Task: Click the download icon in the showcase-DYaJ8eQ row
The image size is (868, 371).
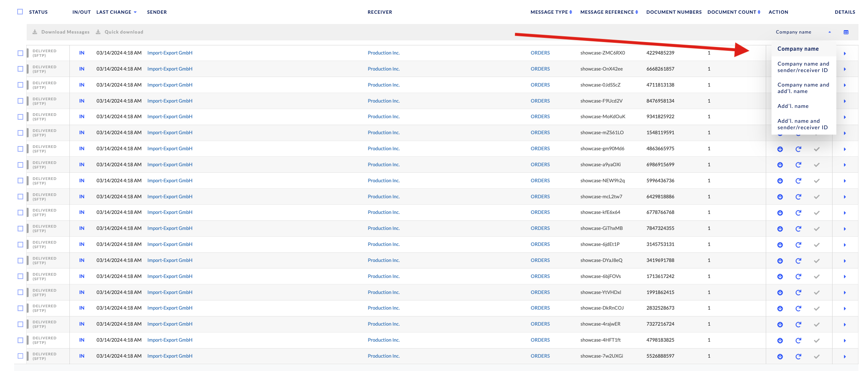Action: tap(780, 261)
